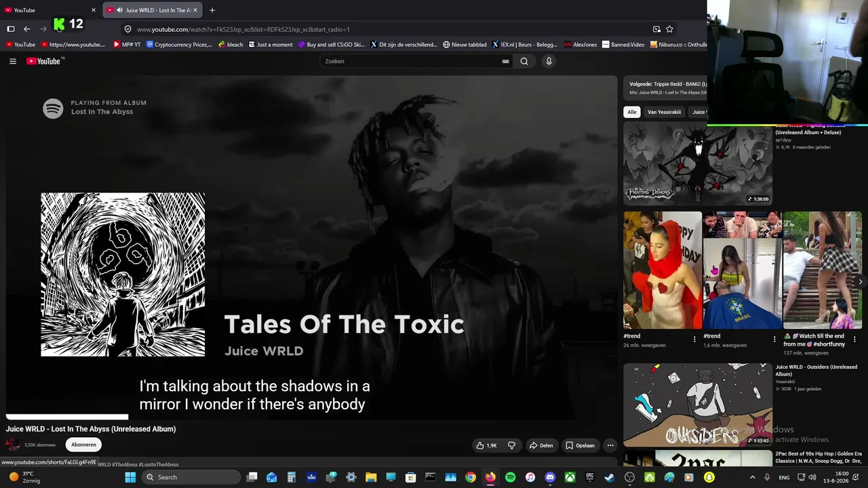The width and height of the screenshot is (868, 488).
Task: Open Fighting Demons video thumbnail
Action: (698, 163)
